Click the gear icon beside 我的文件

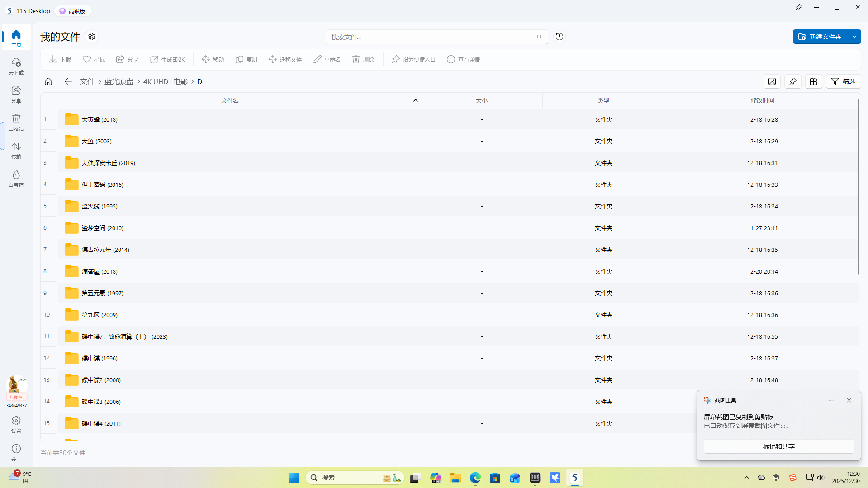click(x=92, y=37)
